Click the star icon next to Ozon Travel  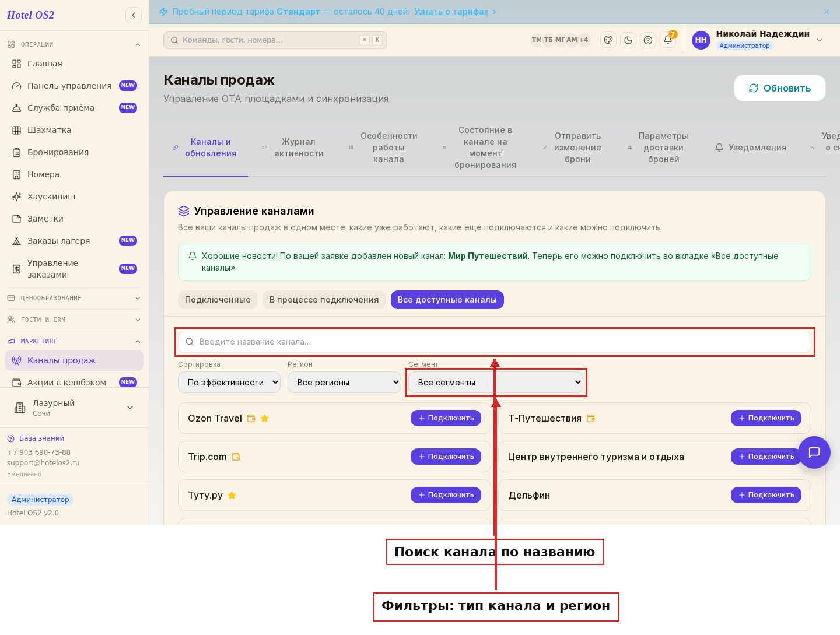(x=264, y=418)
